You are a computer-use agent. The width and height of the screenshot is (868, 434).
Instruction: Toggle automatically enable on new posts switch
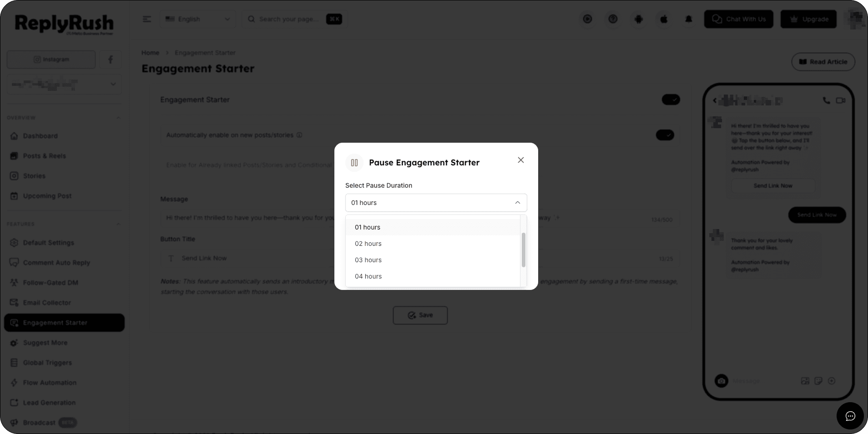click(665, 135)
